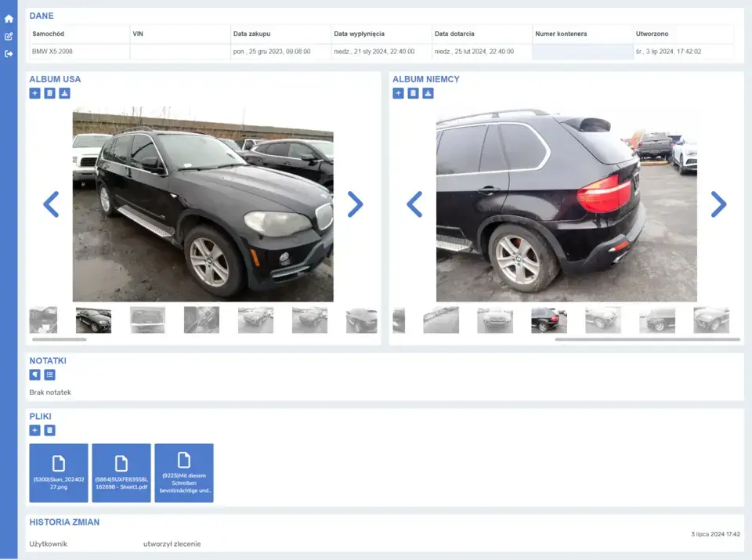752x560 pixels.
Task: Download photos from ALBUM USA
Action: 63,92
